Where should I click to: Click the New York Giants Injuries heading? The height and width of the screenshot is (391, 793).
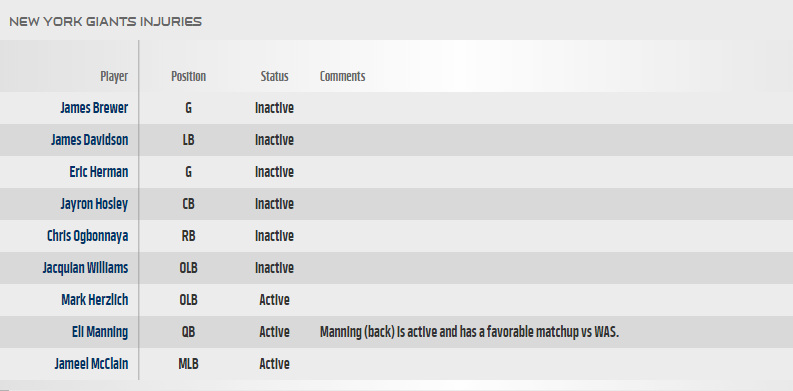pyautogui.click(x=105, y=21)
